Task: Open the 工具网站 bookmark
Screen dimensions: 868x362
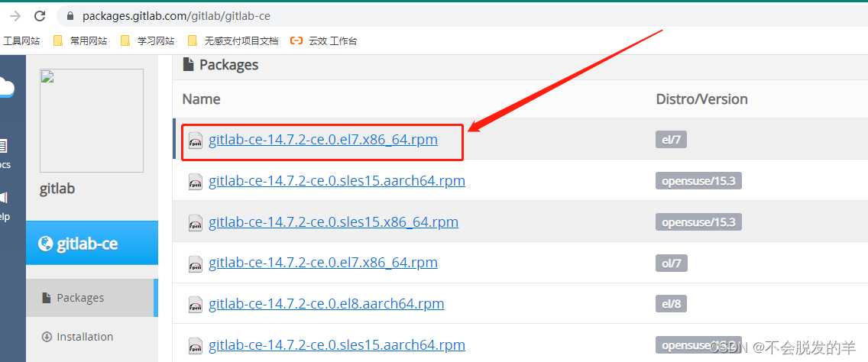Action: 21,41
